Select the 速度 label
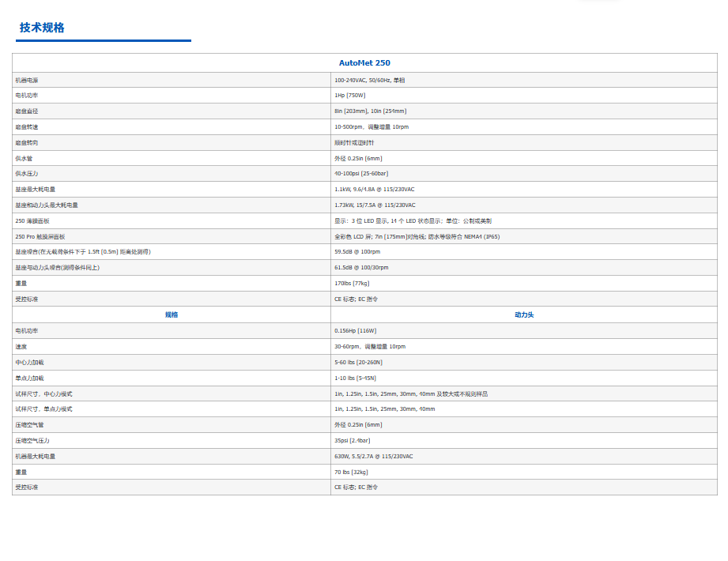 pos(21,347)
